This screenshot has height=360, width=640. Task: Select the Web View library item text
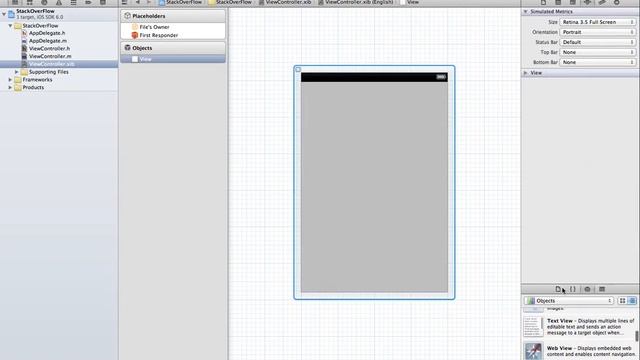[590, 351]
